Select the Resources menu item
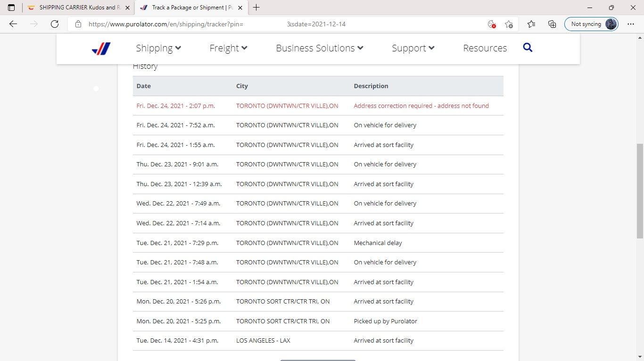The image size is (644, 361). (485, 48)
